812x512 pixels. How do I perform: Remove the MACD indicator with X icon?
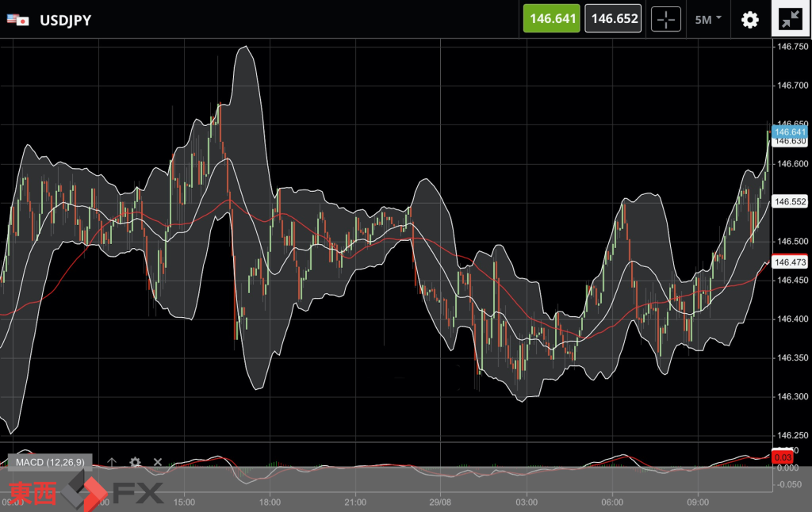click(x=158, y=462)
